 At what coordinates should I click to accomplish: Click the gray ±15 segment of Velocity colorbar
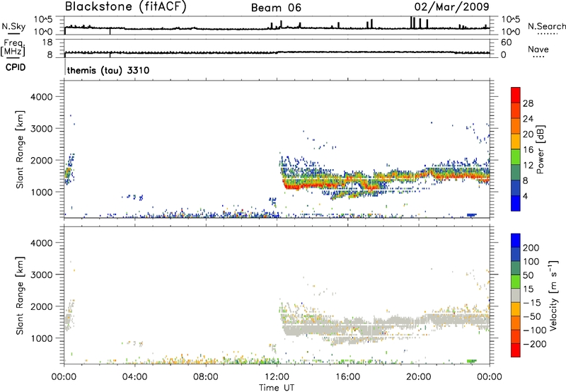pos(516,295)
